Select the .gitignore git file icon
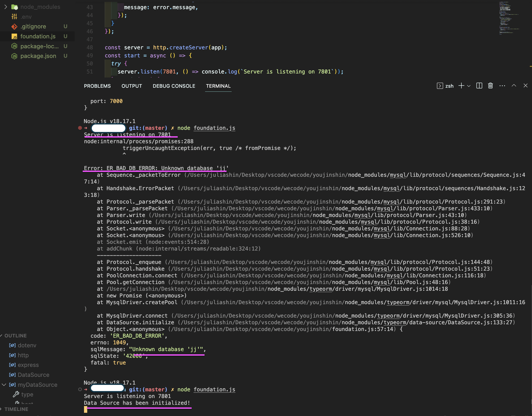Image resolution: width=532 pixels, height=416 pixels. coord(14,27)
